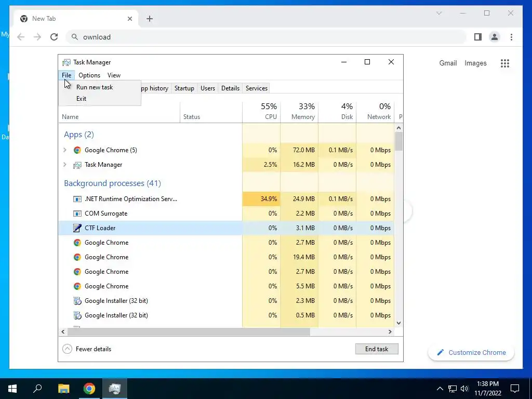
Task: Open the Images link
Action: click(475, 63)
